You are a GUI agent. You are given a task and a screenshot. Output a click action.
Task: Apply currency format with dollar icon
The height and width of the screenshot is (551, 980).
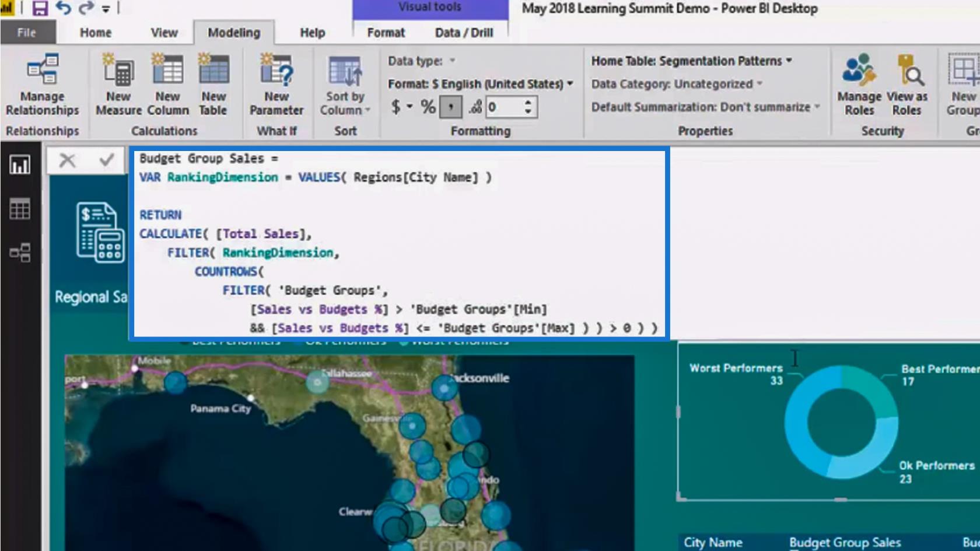pyautogui.click(x=396, y=107)
